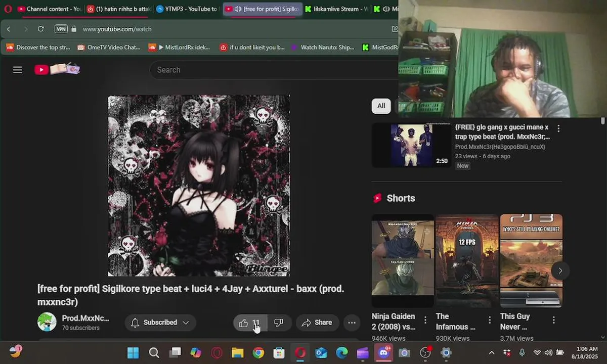Click the Shorts section logo icon
Screen dimensions: 607x364
pos(377,198)
